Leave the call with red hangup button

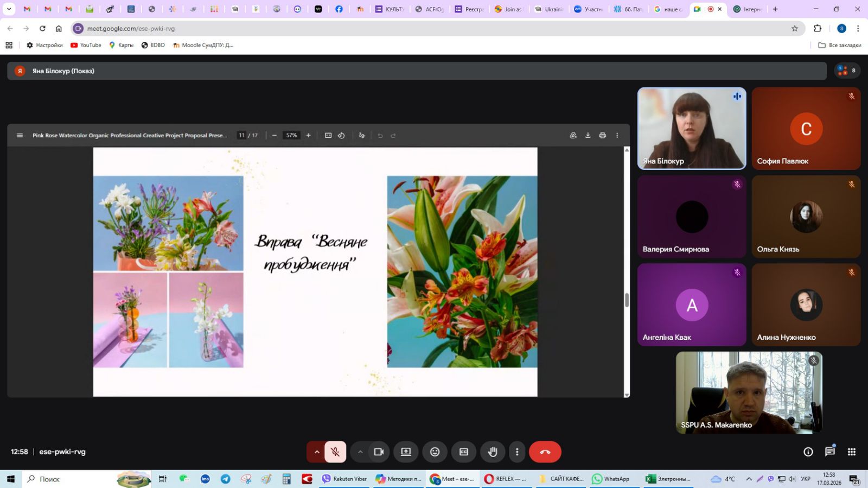[545, 452]
